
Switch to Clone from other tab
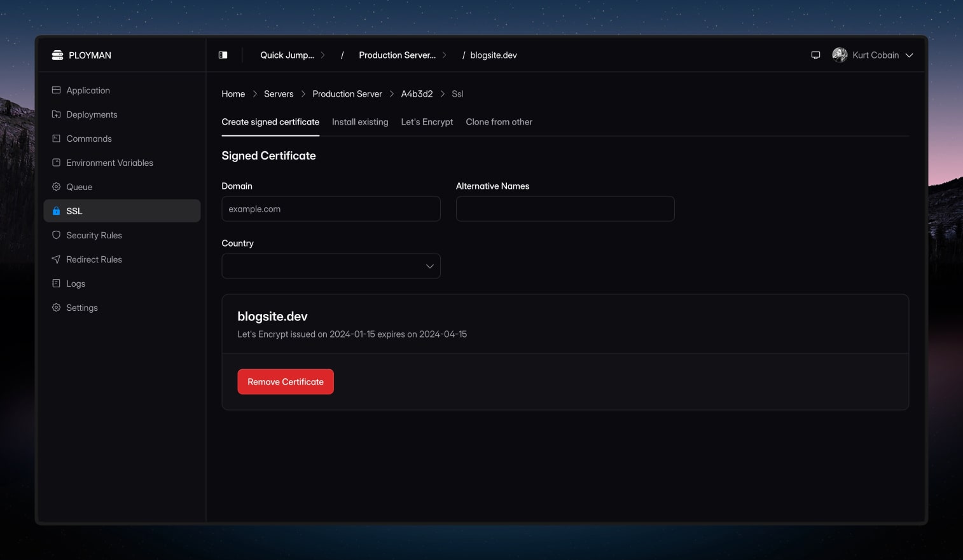499,122
